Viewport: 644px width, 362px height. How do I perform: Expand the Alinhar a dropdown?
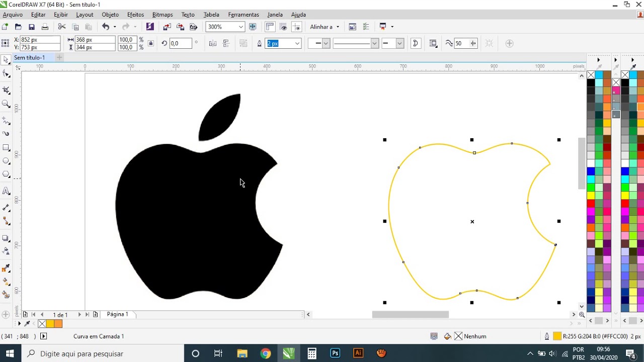(x=338, y=27)
